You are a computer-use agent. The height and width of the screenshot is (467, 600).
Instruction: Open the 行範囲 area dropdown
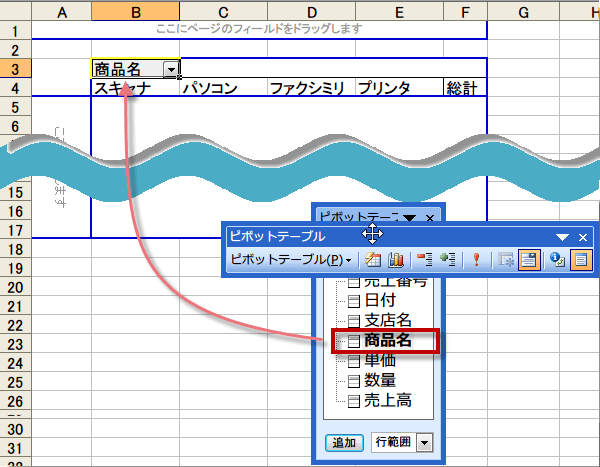coord(425,443)
